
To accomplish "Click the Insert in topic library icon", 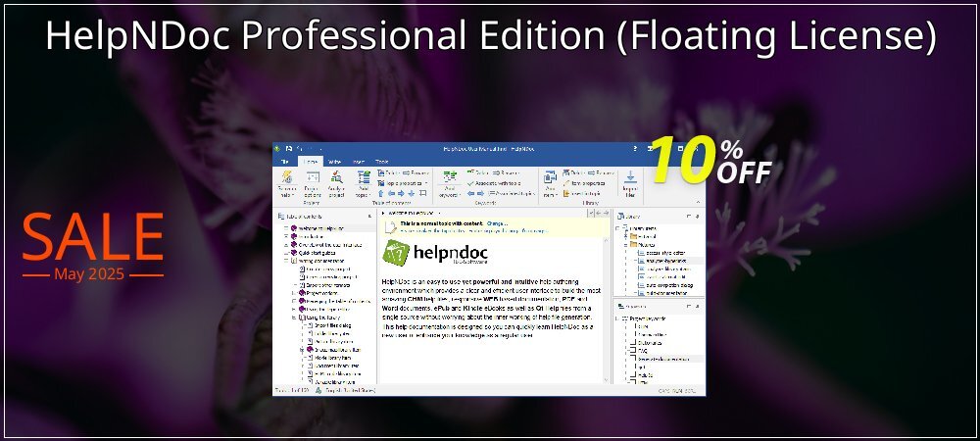I will (x=566, y=193).
